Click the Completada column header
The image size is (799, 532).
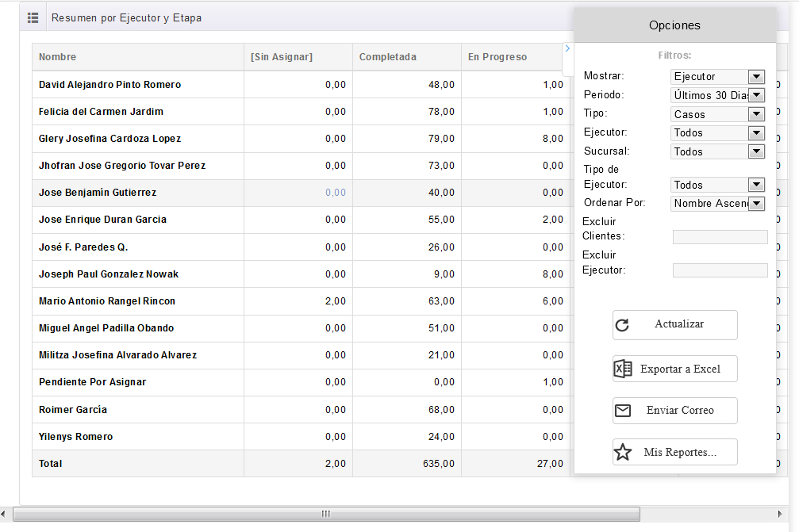click(x=387, y=57)
